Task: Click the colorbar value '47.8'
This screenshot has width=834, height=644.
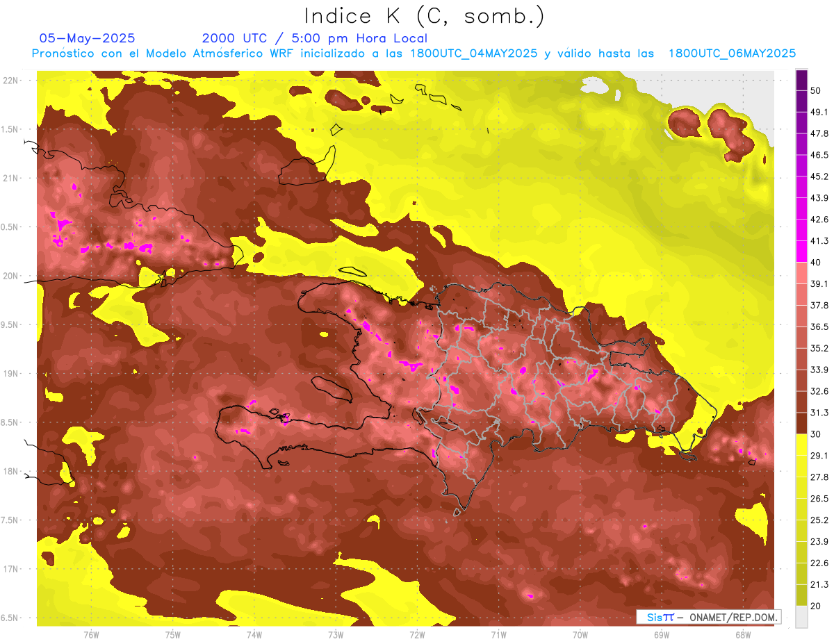Action: (819, 134)
